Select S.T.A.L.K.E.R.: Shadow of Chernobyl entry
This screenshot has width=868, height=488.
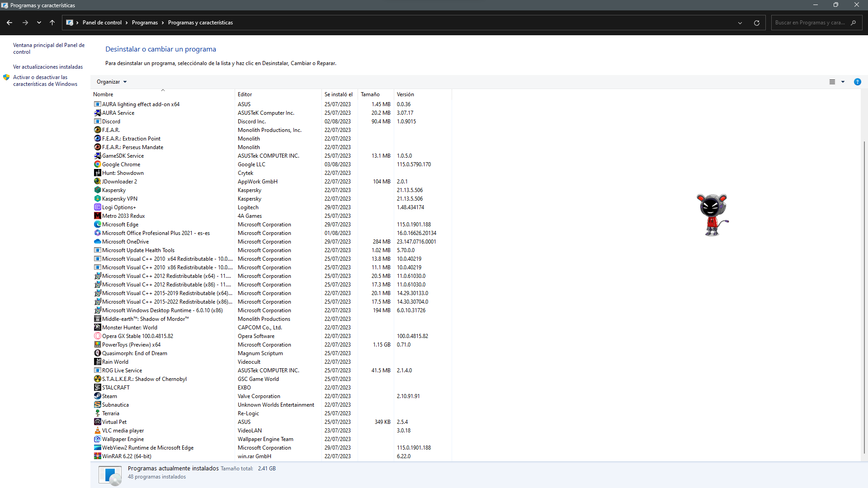tap(272, 379)
